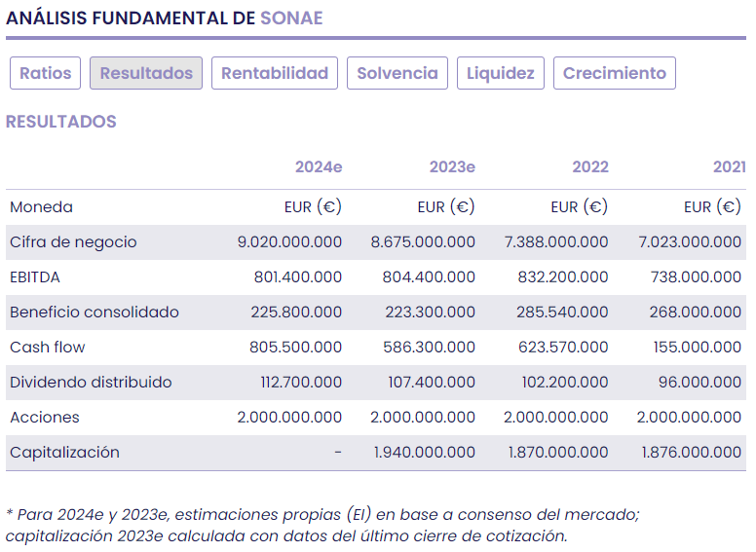Select the 2021 Cash flow value 155.000.000
The width and height of the screenshot is (756, 552).
698,348
